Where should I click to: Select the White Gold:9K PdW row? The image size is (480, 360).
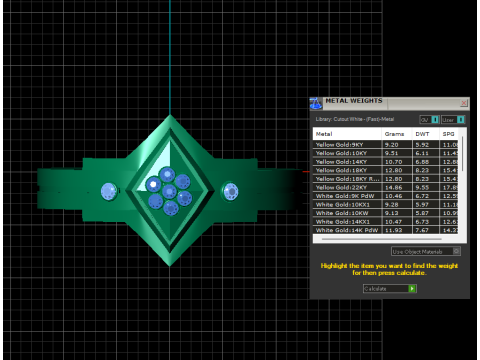pyautogui.click(x=386, y=196)
